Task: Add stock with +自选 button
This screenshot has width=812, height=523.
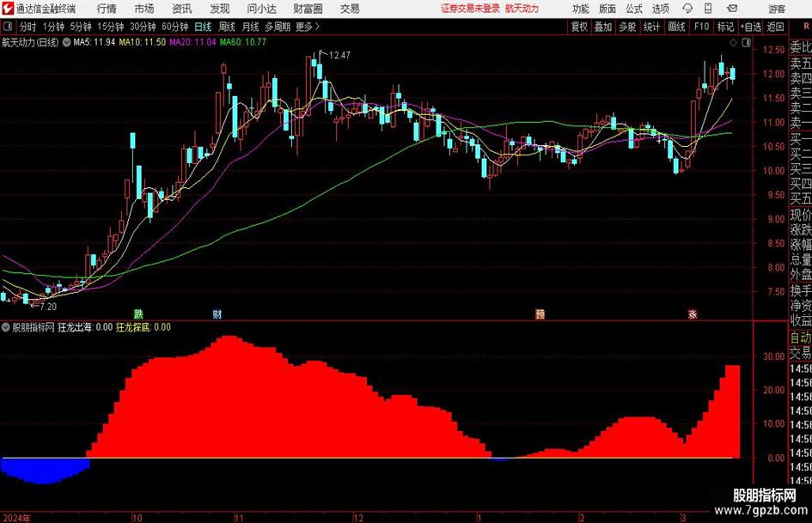Action: coord(750,27)
